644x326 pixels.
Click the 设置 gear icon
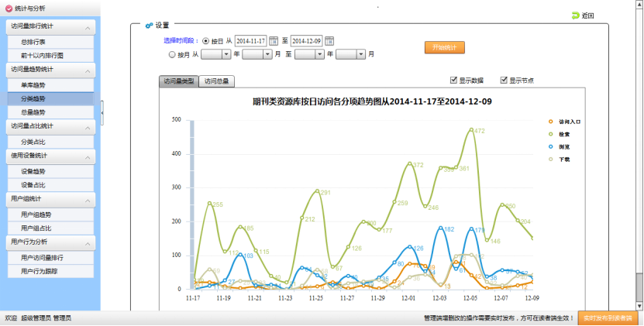148,26
